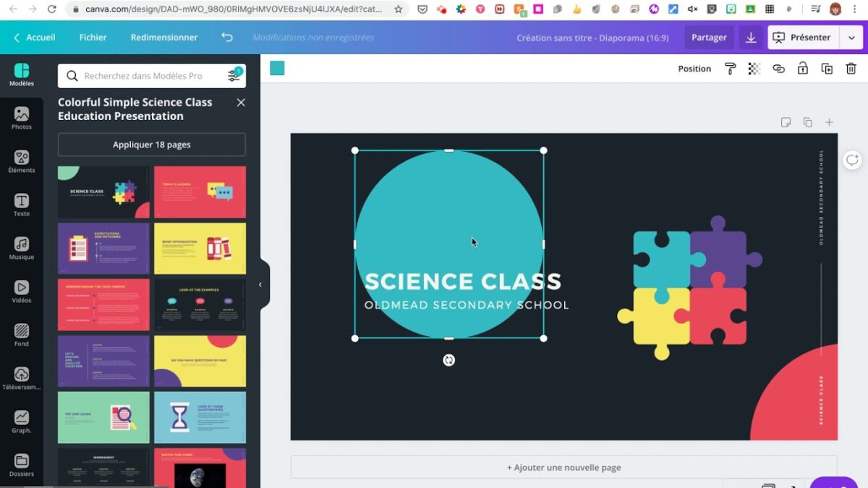
Task: Open the Éléments panel
Action: (22, 161)
